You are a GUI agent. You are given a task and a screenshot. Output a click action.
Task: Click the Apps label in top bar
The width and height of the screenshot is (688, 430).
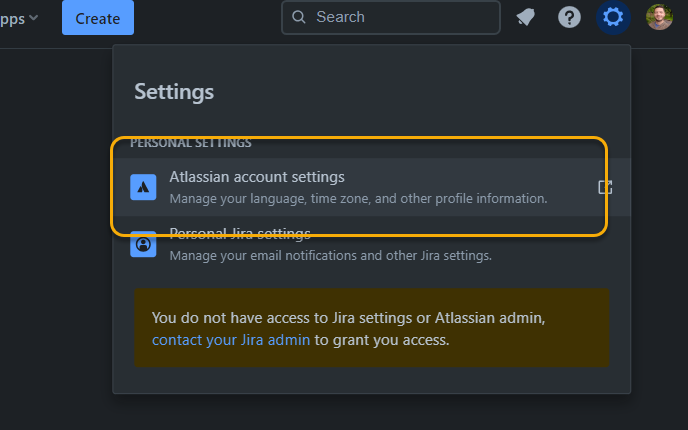[12, 18]
